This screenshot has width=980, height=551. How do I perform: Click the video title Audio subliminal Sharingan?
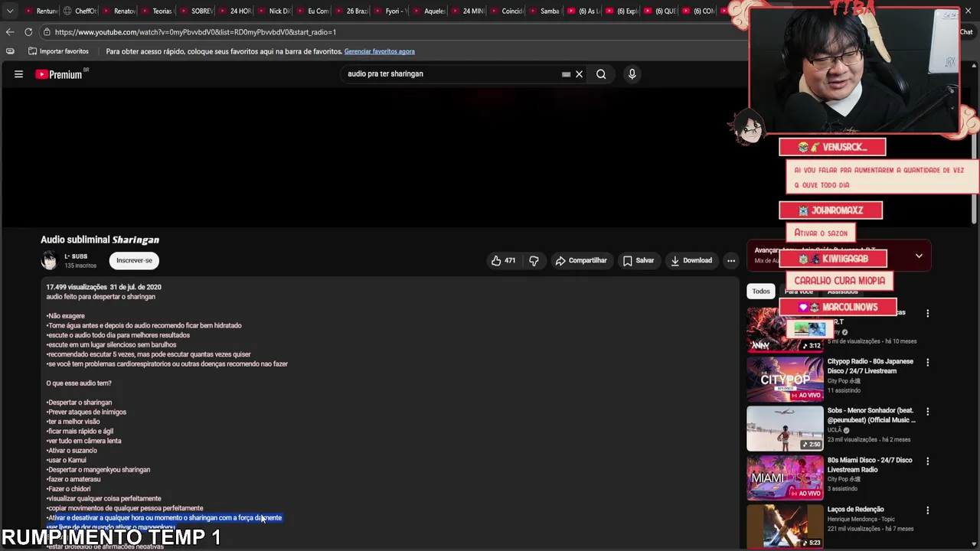(x=100, y=240)
